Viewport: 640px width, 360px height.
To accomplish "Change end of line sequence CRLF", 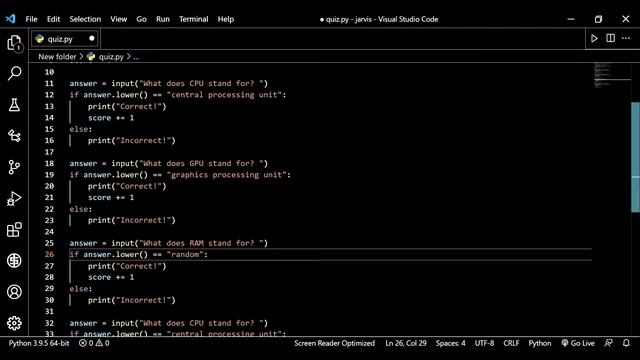I will tap(511, 343).
